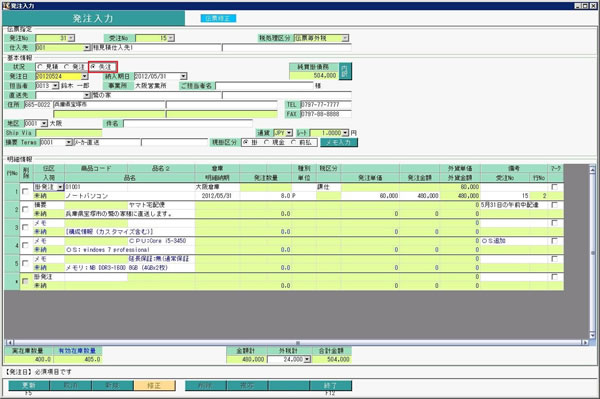
Task: Click the product code cell 01001
Action: [x=96, y=187]
